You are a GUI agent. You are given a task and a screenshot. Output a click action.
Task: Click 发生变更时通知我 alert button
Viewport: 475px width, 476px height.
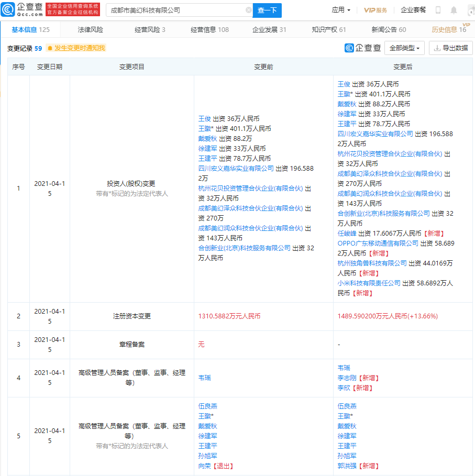tap(76, 48)
